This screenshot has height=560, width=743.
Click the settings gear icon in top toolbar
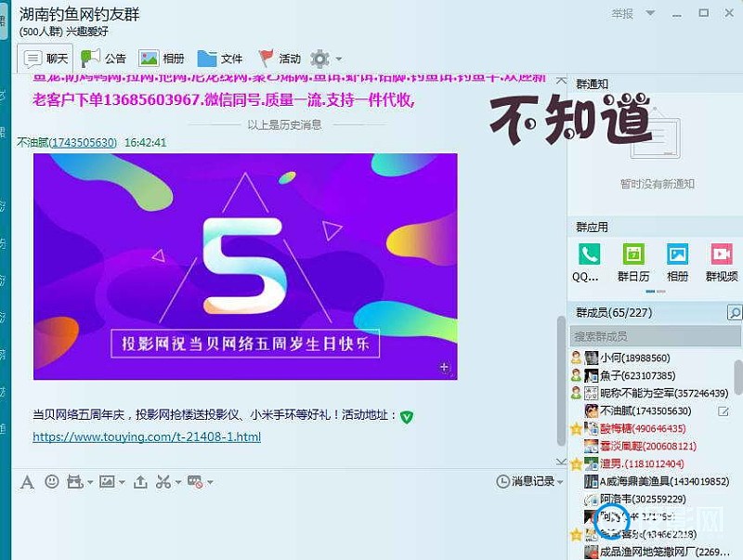click(319, 59)
